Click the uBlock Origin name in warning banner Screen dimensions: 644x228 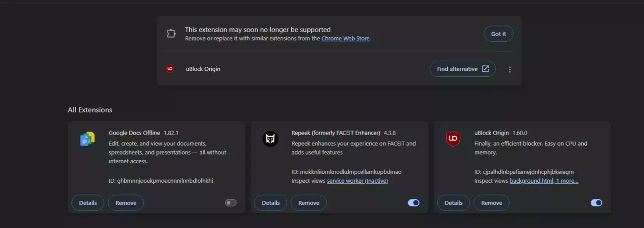203,69
